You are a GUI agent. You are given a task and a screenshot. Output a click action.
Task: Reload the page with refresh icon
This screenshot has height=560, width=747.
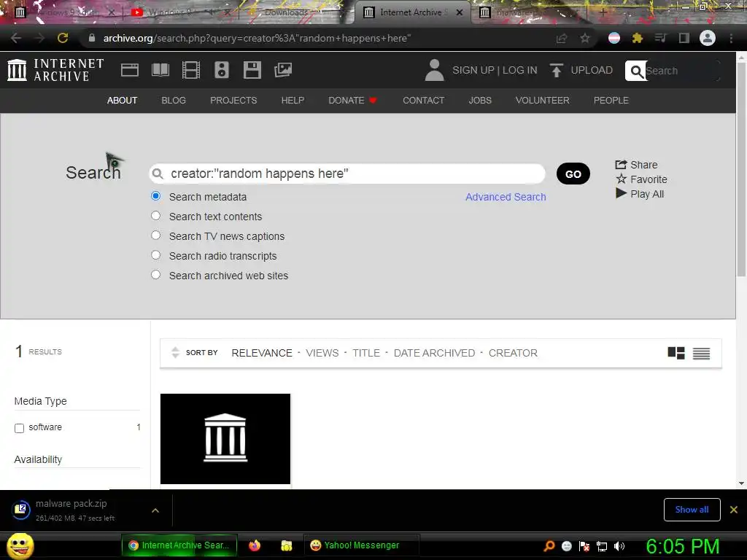63,38
